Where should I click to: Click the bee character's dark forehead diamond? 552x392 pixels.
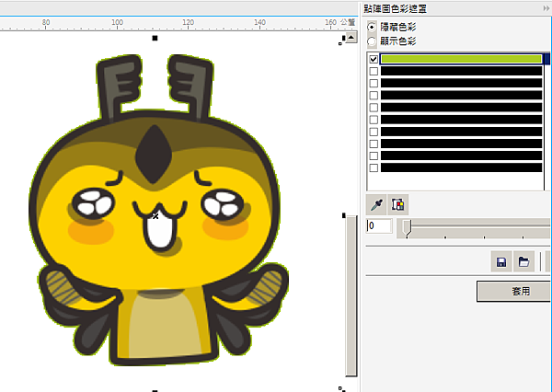pyautogui.click(x=151, y=154)
